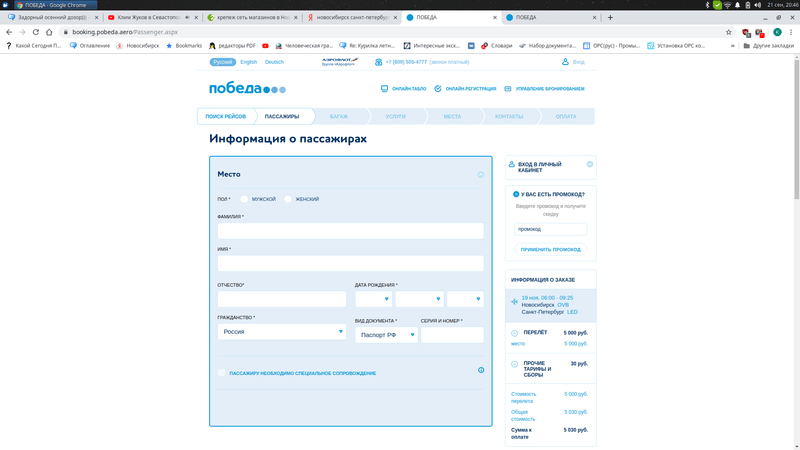Screen dimensions: 800x450
Task: Click the phone icon beside the hotline number
Action: point(379,62)
